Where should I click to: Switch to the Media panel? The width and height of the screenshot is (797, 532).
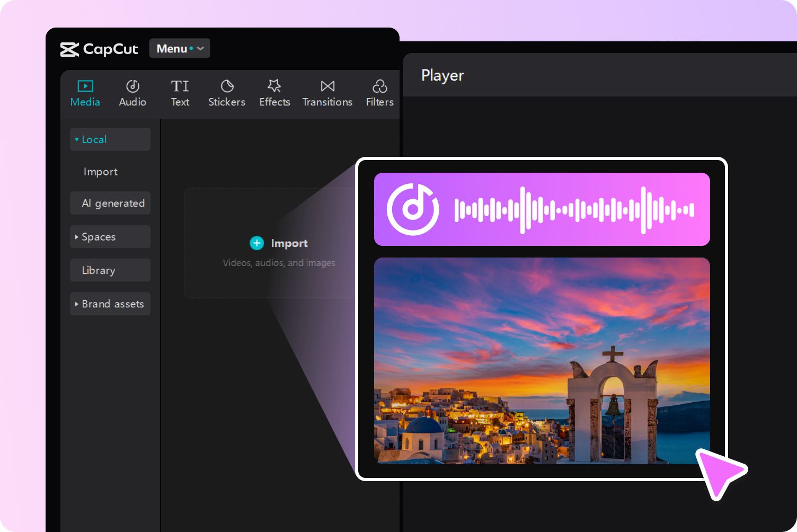coord(85,93)
